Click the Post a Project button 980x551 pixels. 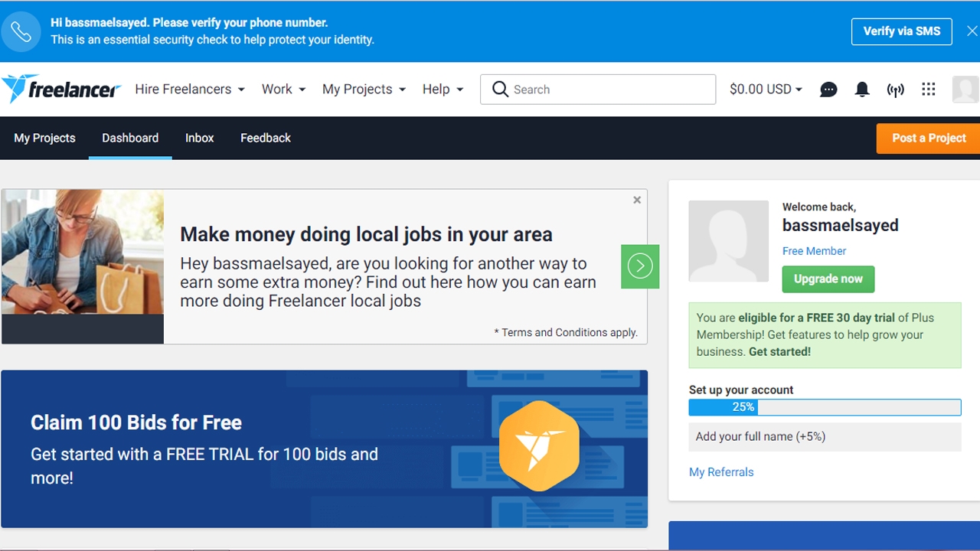point(929,139)
